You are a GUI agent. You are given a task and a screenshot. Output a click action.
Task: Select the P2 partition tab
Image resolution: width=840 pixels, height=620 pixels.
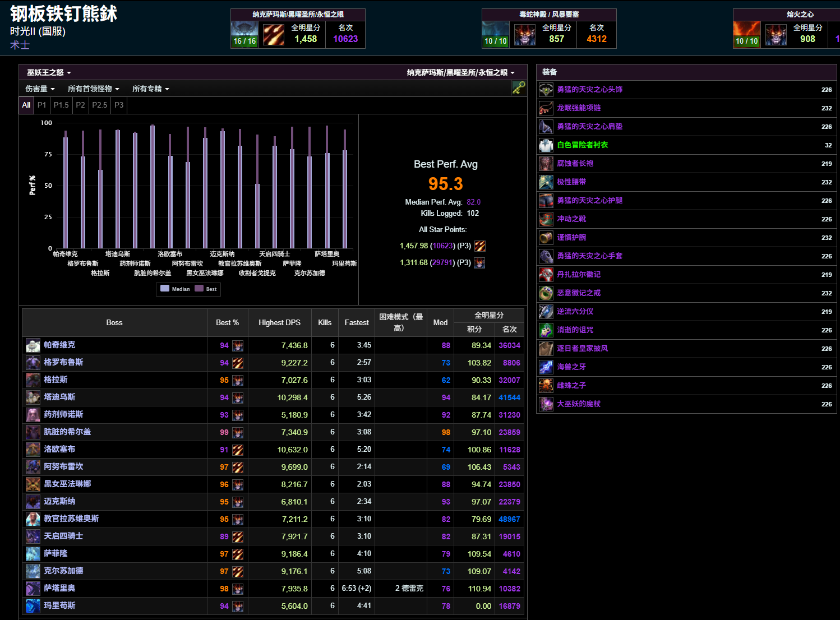(81, 105)
